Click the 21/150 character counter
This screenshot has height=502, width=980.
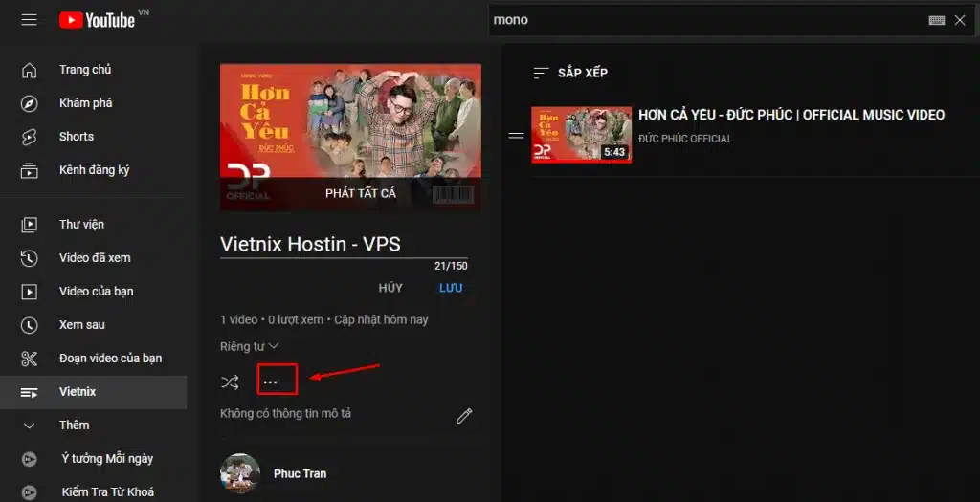point(452,266)
